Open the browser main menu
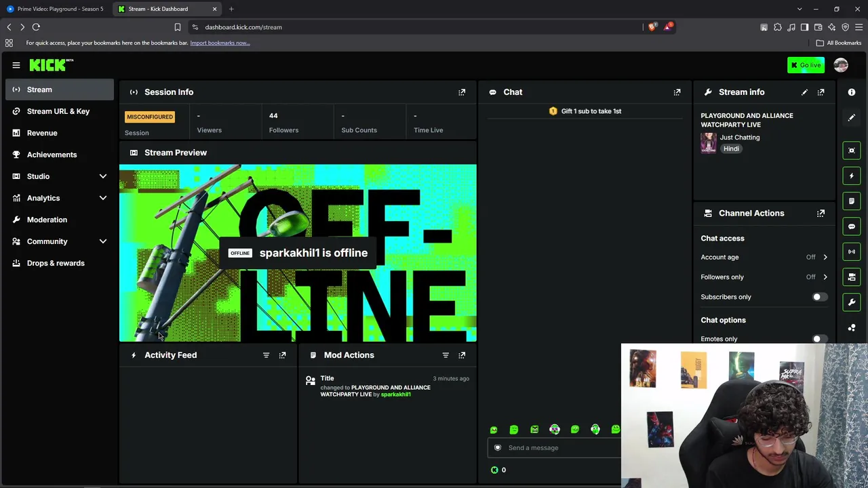This screenshot has width=868, height=488. pos(859,27)
